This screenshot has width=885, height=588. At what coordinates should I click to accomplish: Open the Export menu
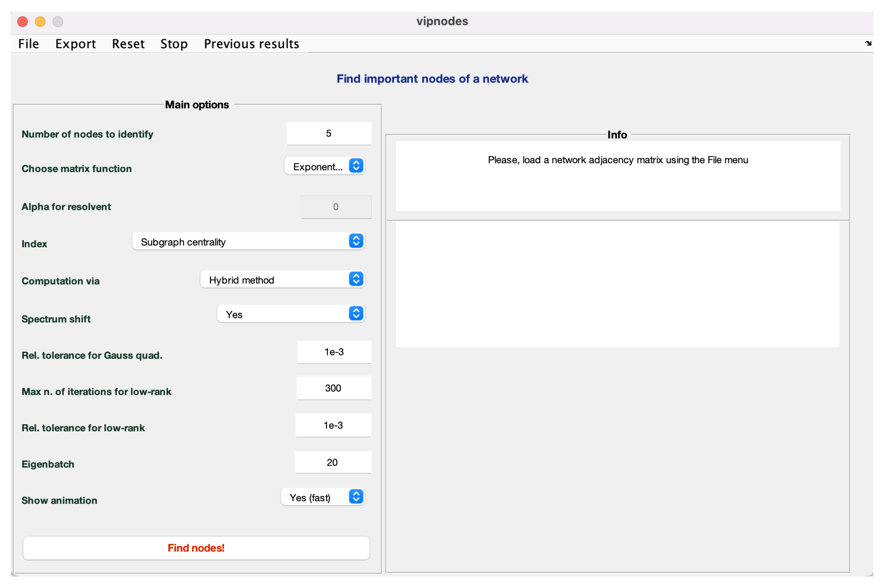click(x=75, y=44)
